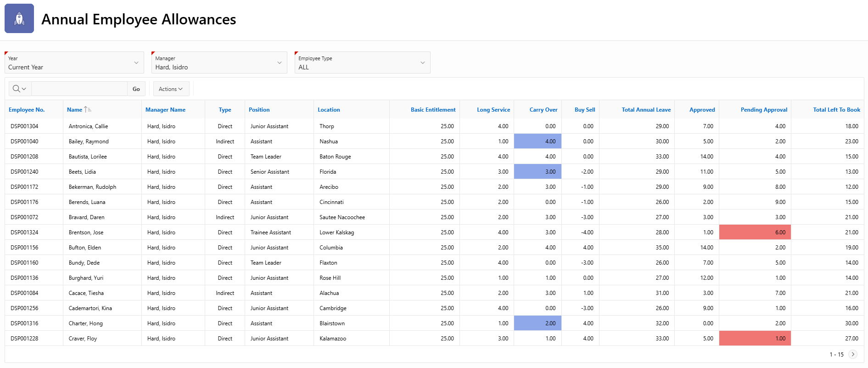Click the Total Left To Book header
The height and width of the screenshot is (368, 868).
pyautogui.click(x=836, y=110)
